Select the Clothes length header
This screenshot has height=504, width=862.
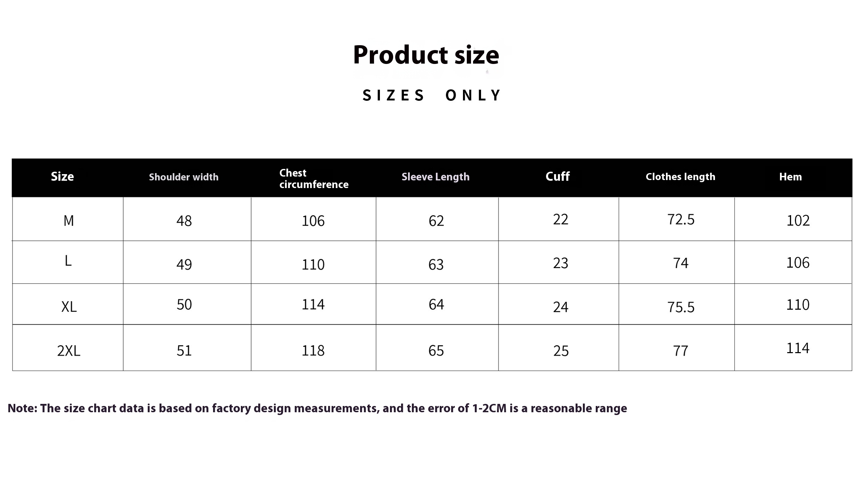[680, 177]
